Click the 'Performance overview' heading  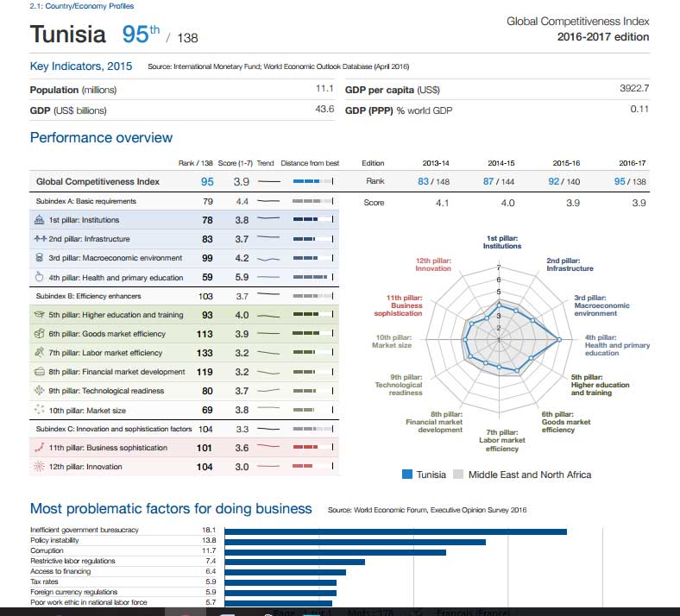(101, 137)
